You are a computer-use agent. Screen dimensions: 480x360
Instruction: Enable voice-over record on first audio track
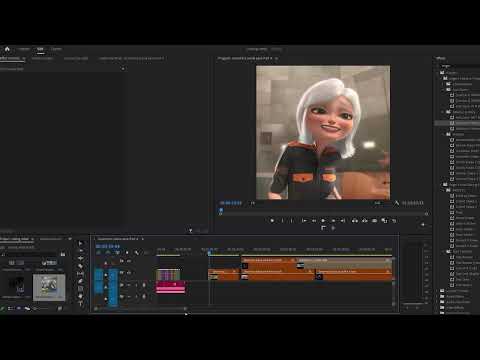(x=144, y=285)
